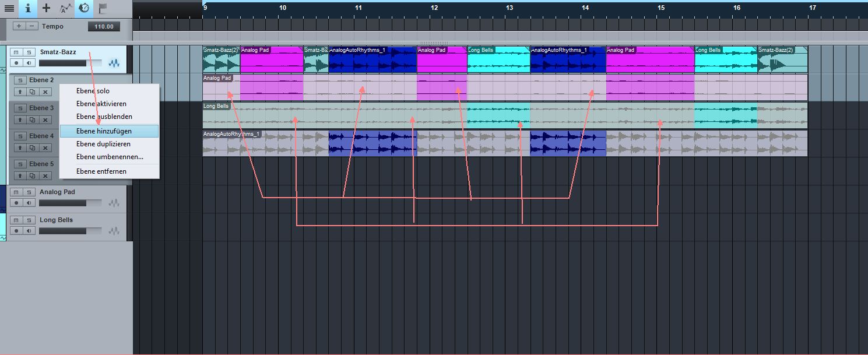Viewport: 868px width, 355px height.
Task: Duplicate Ebene 5 with its copy icon
Action: 33,175
